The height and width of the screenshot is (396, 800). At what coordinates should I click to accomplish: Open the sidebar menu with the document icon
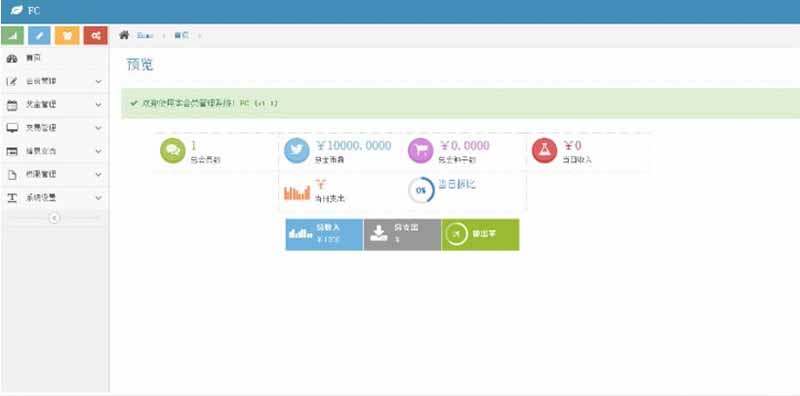[x=55, y=174]
